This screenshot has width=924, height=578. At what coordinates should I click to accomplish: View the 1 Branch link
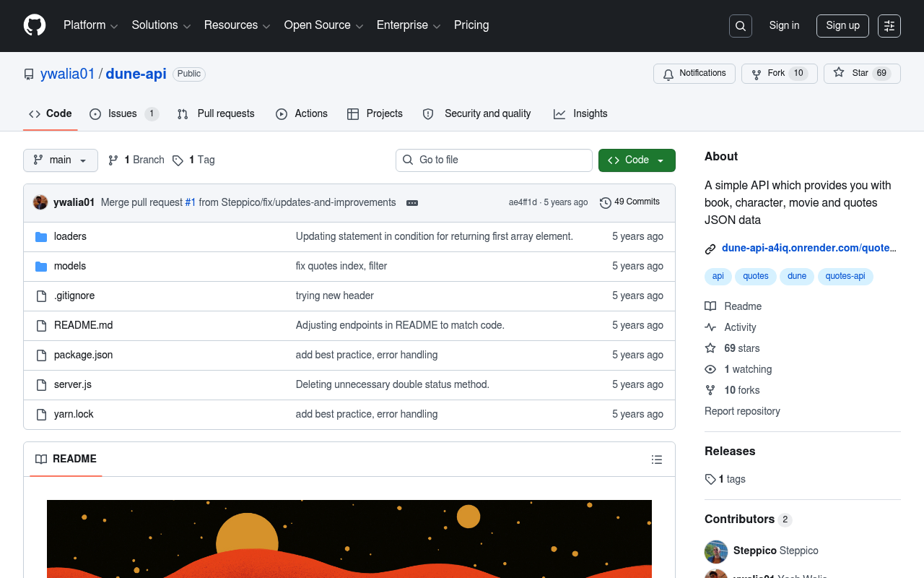coord(136,160)
